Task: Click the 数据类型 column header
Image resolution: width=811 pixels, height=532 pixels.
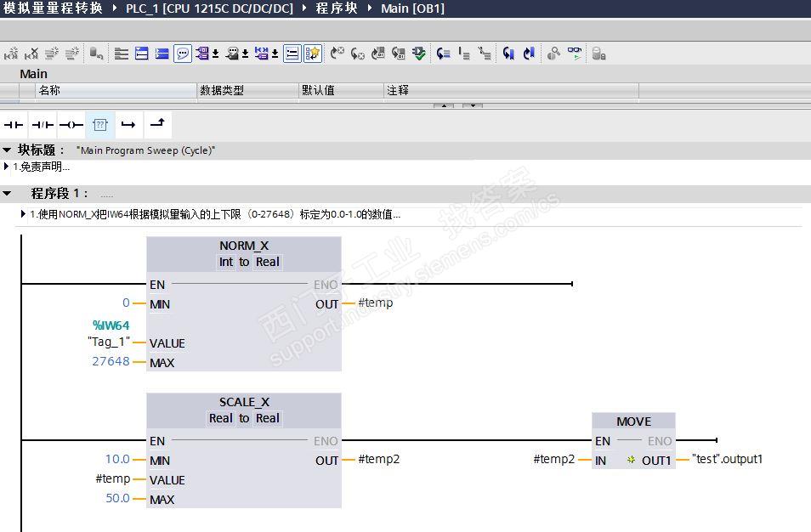Action: (248, 90)
